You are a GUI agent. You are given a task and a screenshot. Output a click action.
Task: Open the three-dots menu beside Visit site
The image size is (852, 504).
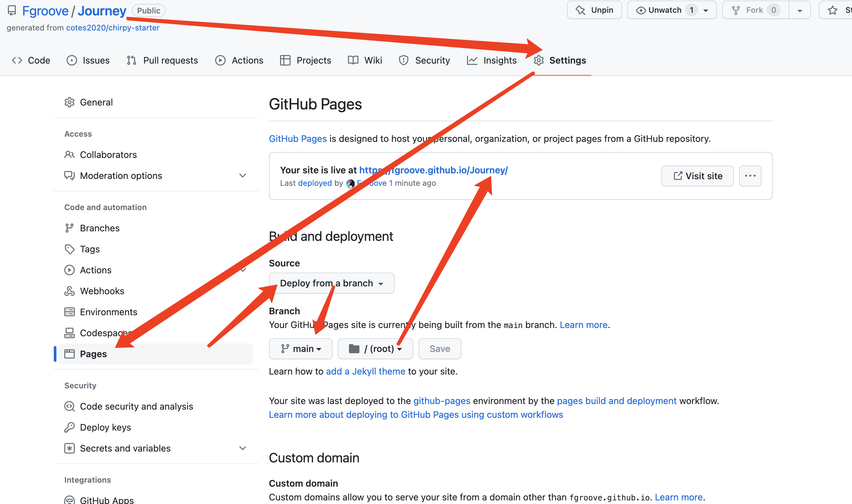coord(750,176)
